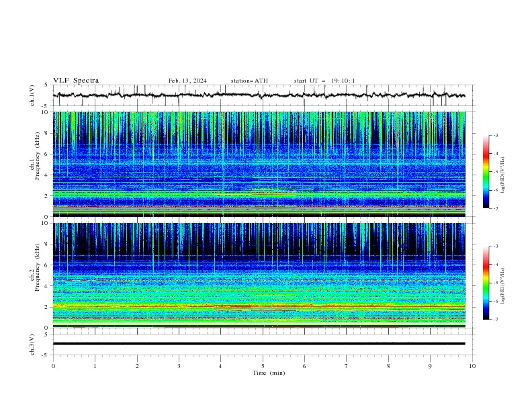Click the upper colorbar 'log(PSD)(V²/Hz)' label
532x411 pixels.
click(502, 175)
